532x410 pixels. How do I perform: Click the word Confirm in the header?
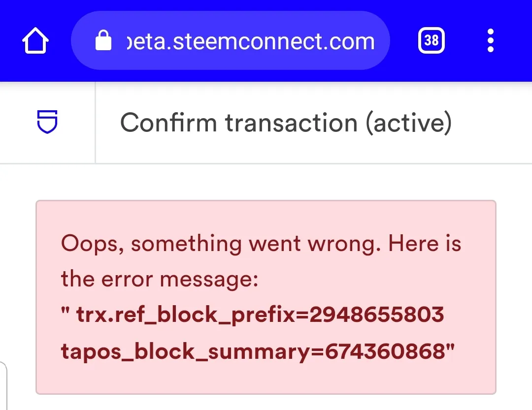[168, 123]
